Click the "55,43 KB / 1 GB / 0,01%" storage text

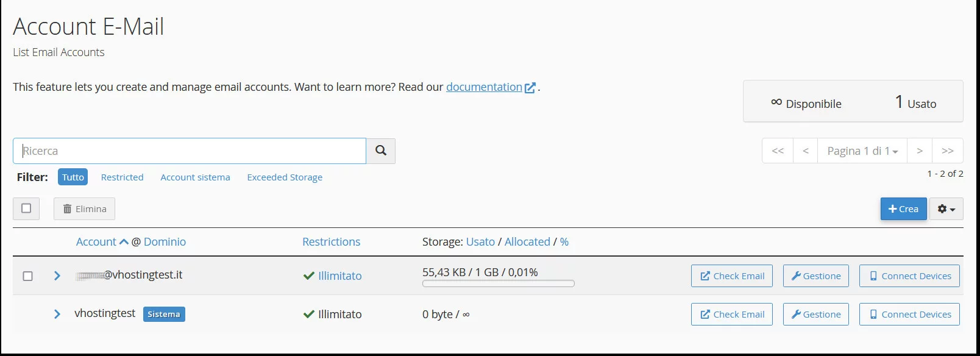[x=480, y=272]
